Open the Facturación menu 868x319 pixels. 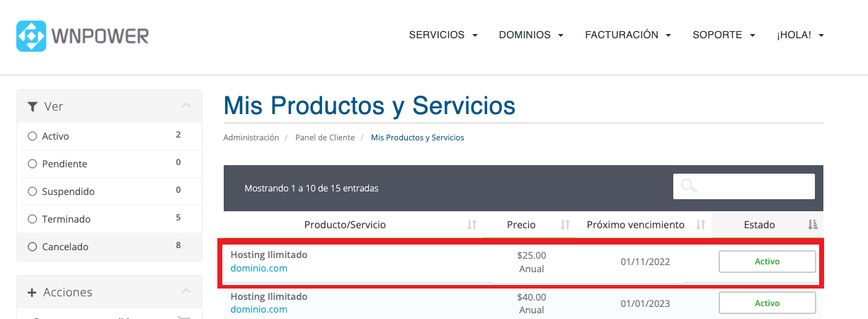(x=628, y=35)
